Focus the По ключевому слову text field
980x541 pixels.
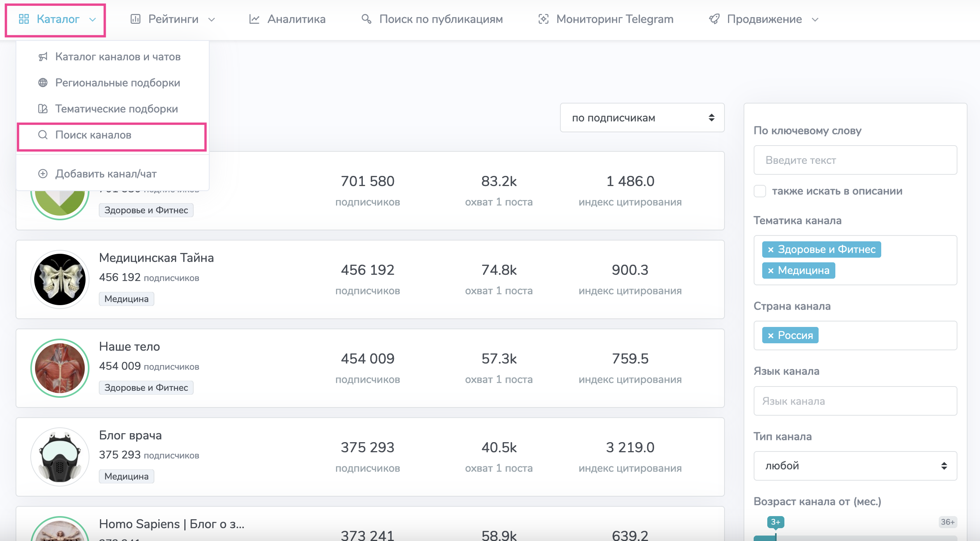(855, 160)
